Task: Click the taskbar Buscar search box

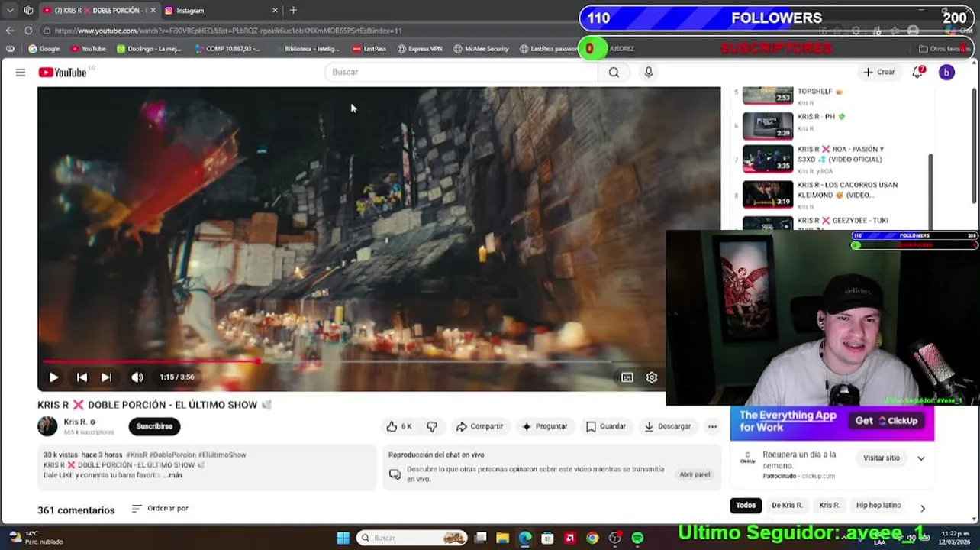Action: pyautogui.click(x=412, y=538)
